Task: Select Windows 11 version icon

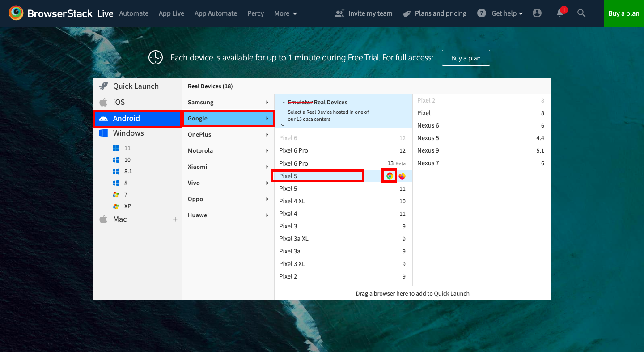Action: pos(116,148)
